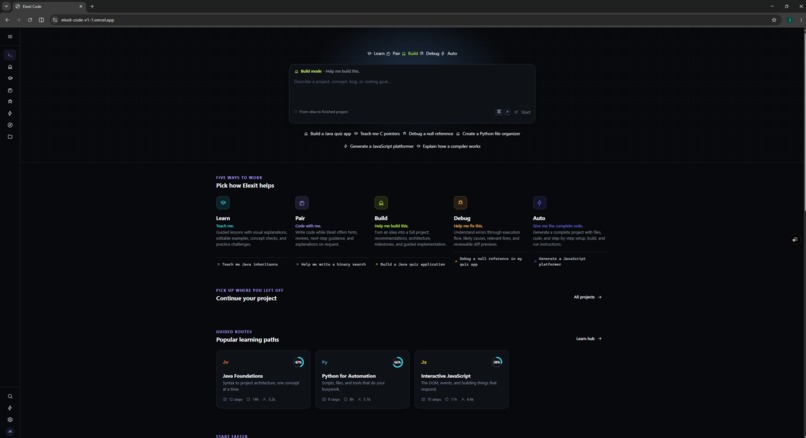806x438 pixels.
Task: Choose the 'Build a Java quiz app' suggestion
Action: 327,134
